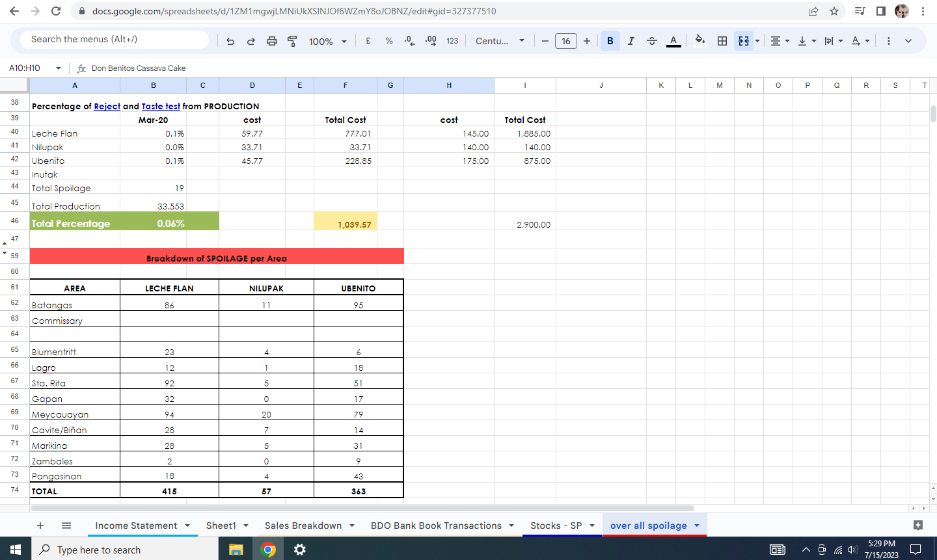Image resolution: width=937 pixels, height=560 pixels.
Task: Open over all spoilage tab menu arrow
Action: (x=697, y=526)
